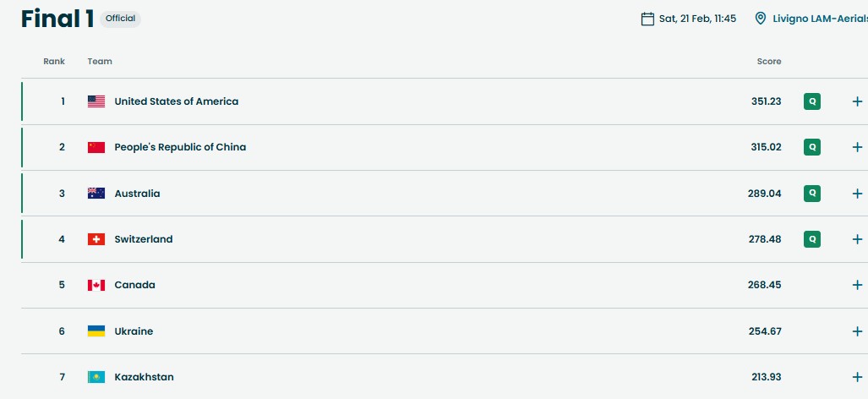Click the calendar icon beside the date
Screen dimensions: 868x399
[x=647, y=19]
